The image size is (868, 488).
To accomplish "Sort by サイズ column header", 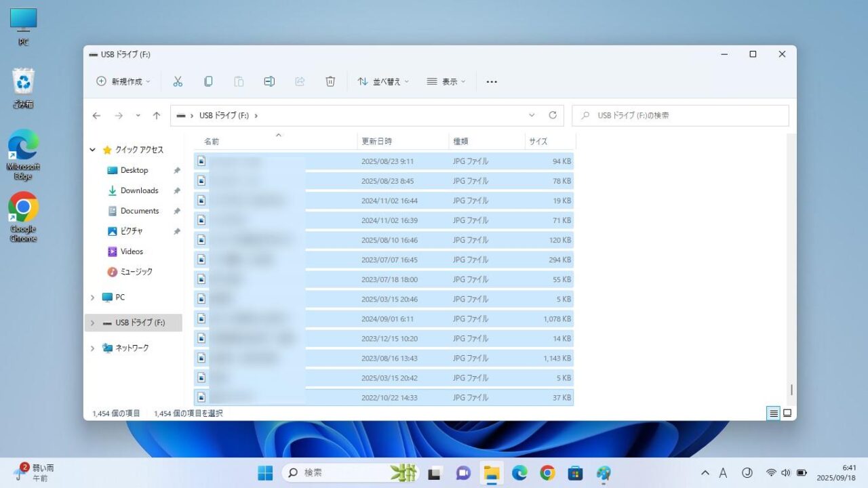I will [538, 141].
